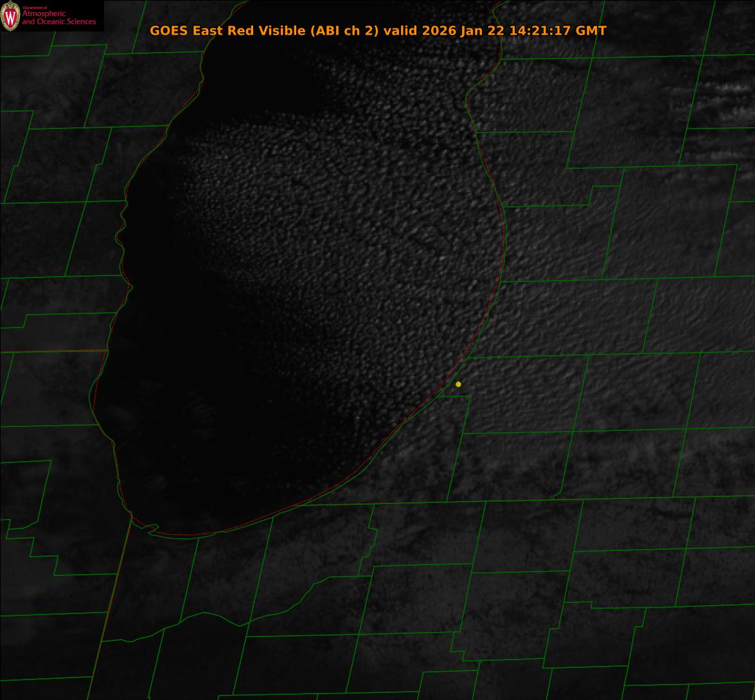Click the small 'Department of' text in logo
Image resolution: width=755 pixels, height=700 pixels.
tap(35, 8)
